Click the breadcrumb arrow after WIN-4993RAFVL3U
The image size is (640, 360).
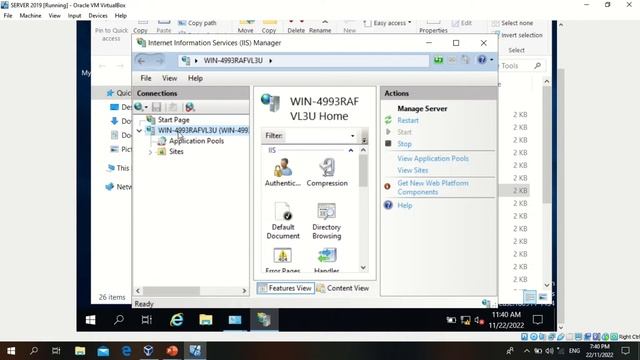pos(270,61)
